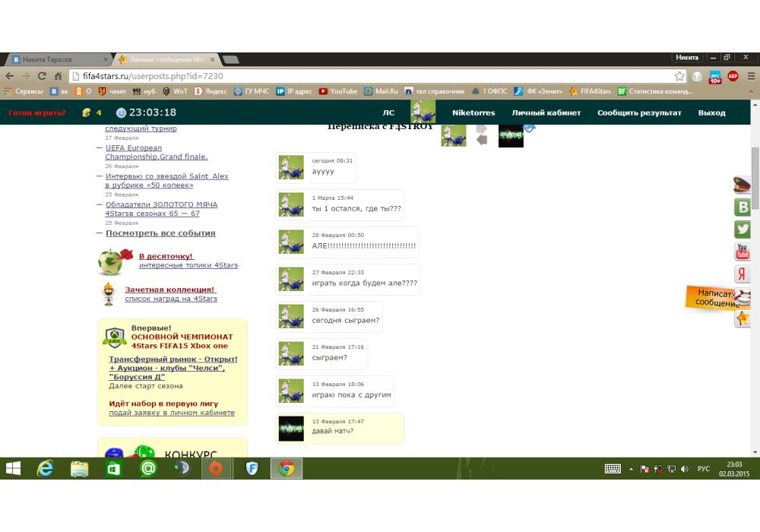Open the Chrome hamburger menu
The height and width of the screenshot is (532, 760).
click(x=750, y=76)
